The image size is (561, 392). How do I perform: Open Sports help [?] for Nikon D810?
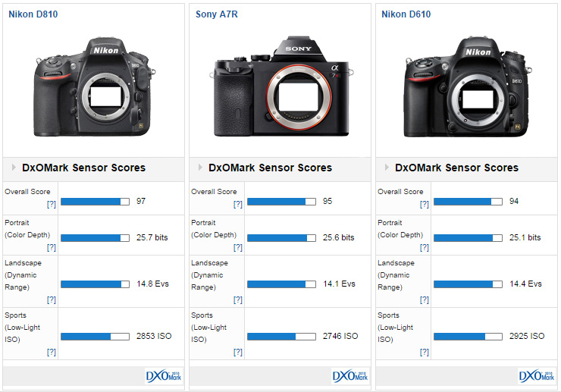52,352
